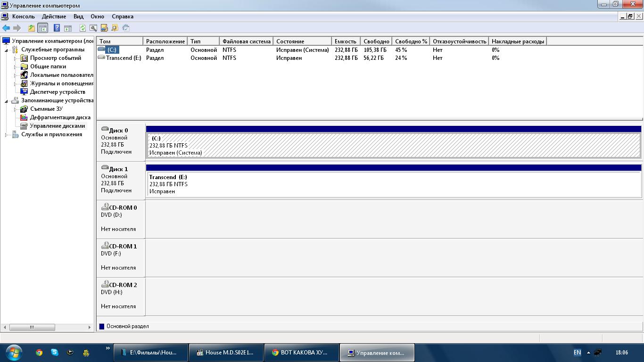This screenshot has height=362, width=644.
Task: Select Диспетчер устройств in the tree
Action: coord(58,92)
